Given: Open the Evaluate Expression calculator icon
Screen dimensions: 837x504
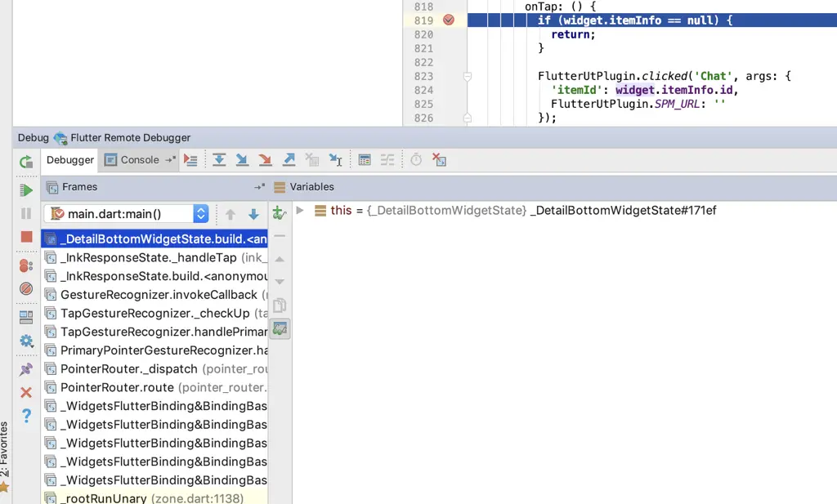Looking at the screenshot, I should point(365,159).
